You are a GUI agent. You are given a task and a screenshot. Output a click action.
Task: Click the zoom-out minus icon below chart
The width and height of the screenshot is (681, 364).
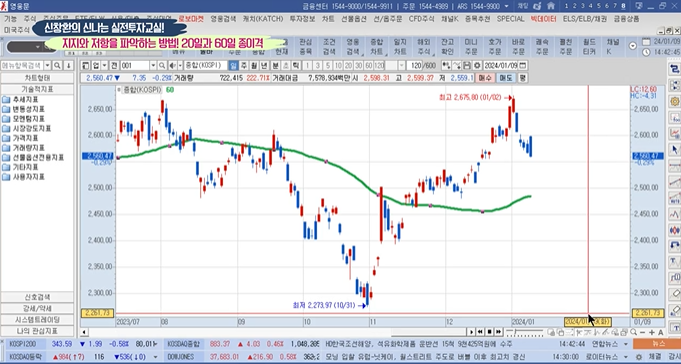click(x=643, y=332)
